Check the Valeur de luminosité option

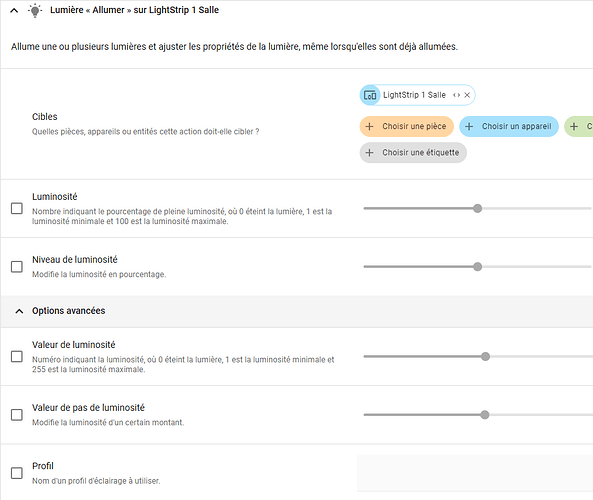point(17,356)
